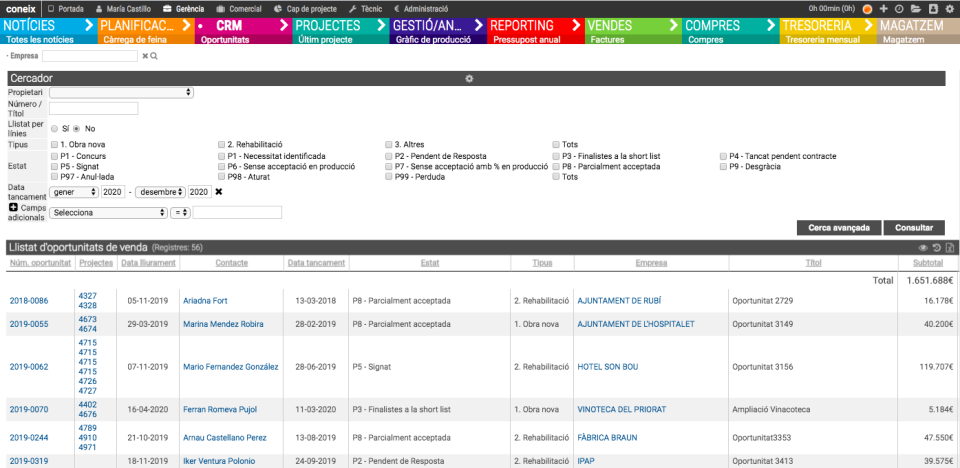Click the Empresa search magnifier icon
Viewport: 960px width, 468px height.
(x=154, y=56)
